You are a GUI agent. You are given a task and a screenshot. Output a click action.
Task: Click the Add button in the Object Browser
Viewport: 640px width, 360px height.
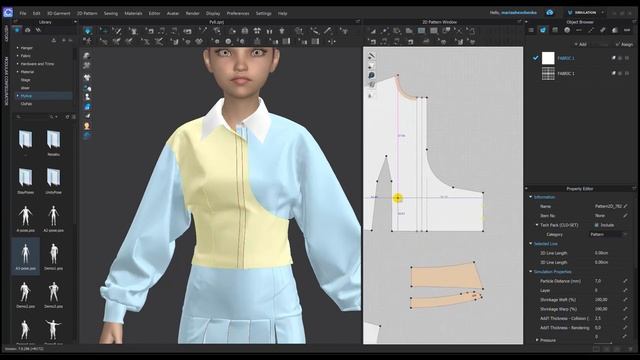pos(581,44)
